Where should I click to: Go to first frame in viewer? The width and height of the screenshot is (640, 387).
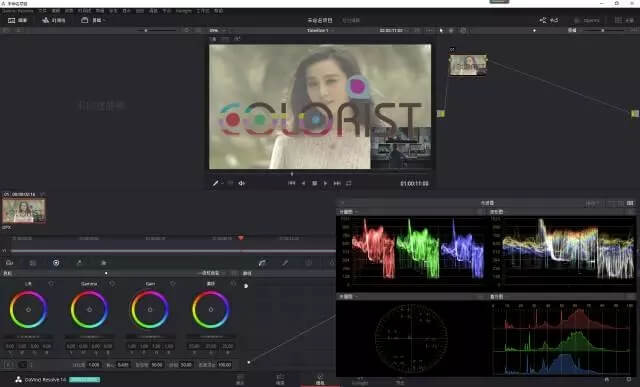point(291,183)
